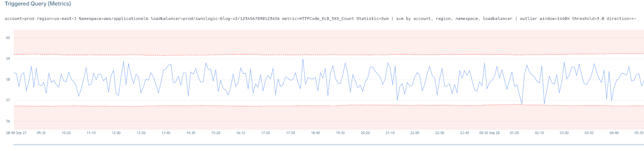This screenshot has height=151, width=644.
Task: Click the 05:30 time axis label
Action: pyautogui.click(x=639, y=133)
